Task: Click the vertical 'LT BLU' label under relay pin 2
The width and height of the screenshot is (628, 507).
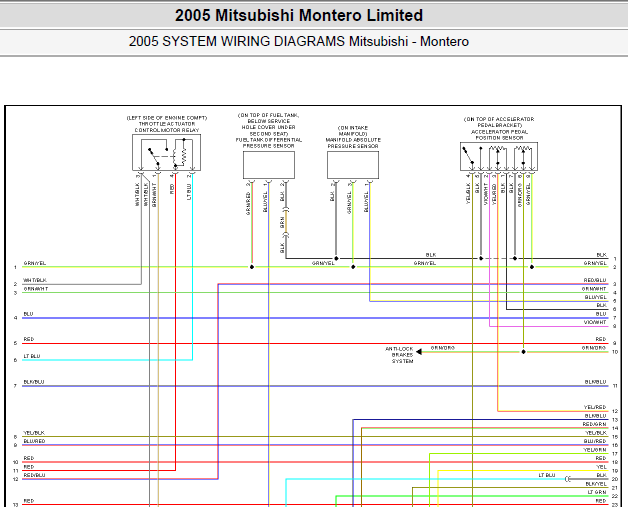Action: (x=189, y=192)
